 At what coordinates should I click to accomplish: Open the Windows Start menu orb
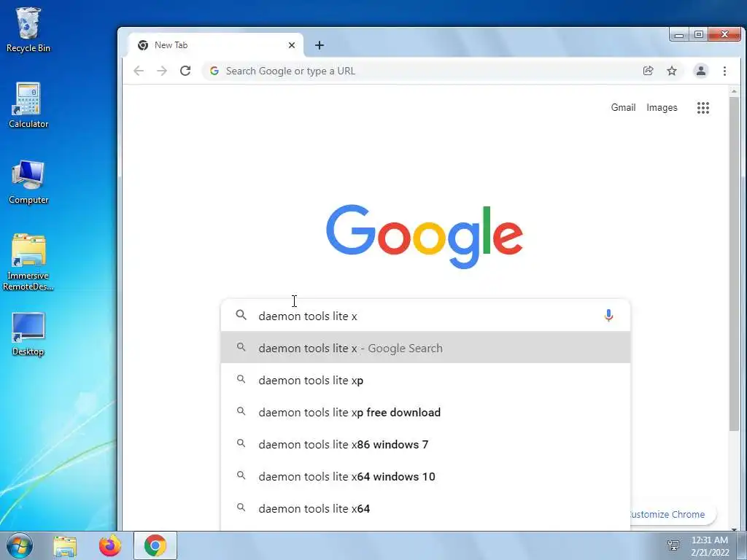pyautogui.click(x=20, y=545)
